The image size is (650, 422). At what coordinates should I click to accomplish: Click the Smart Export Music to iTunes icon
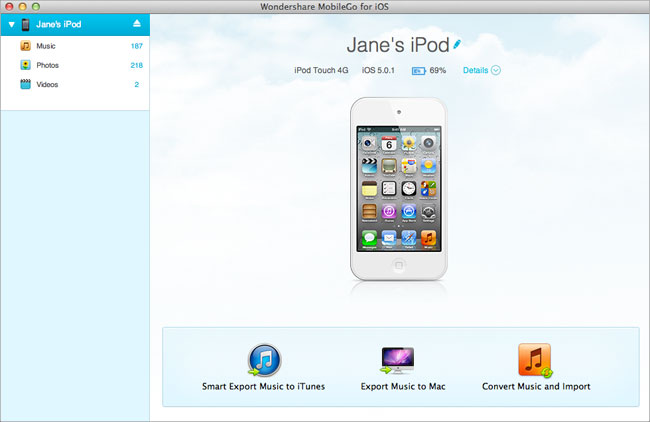pyautogui.click(x=264, y=360)
